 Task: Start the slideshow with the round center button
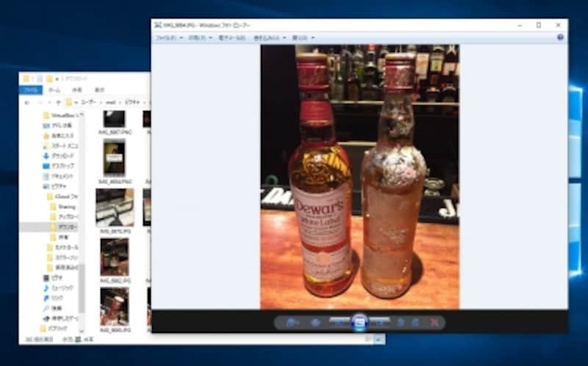359,323
